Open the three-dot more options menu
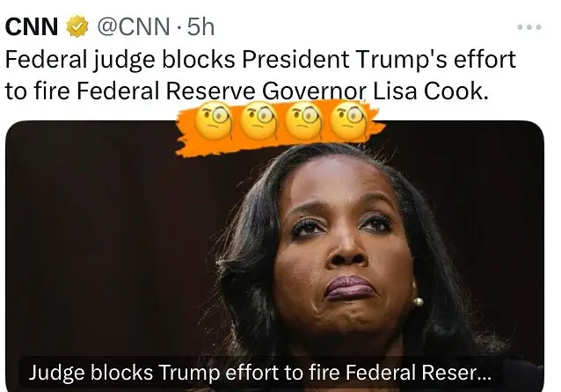 tap(529, 27)
